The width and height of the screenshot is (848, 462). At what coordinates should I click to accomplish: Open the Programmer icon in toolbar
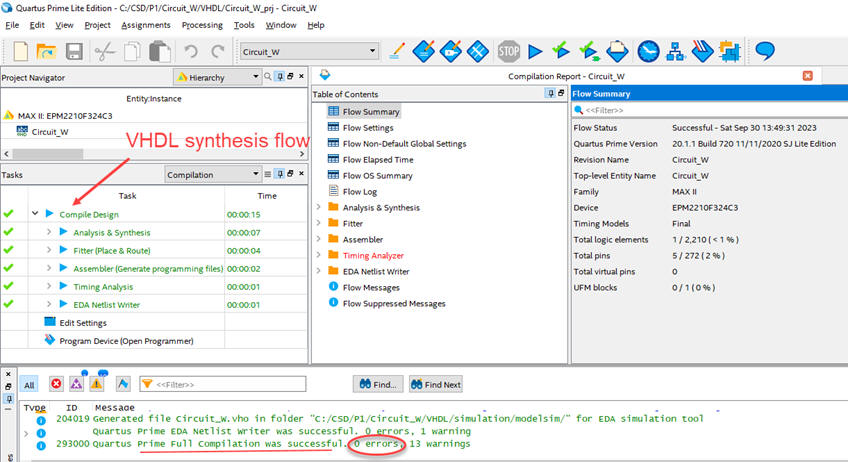tap(702, 51)
